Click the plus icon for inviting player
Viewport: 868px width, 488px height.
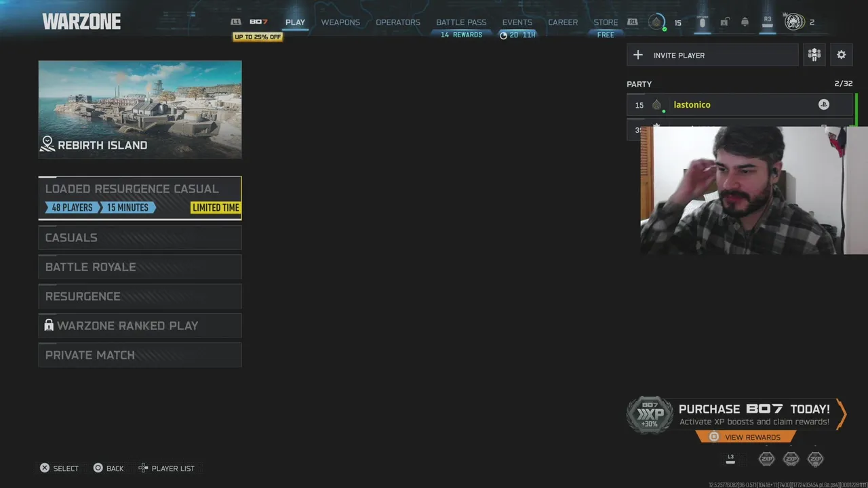pos(638,55)
